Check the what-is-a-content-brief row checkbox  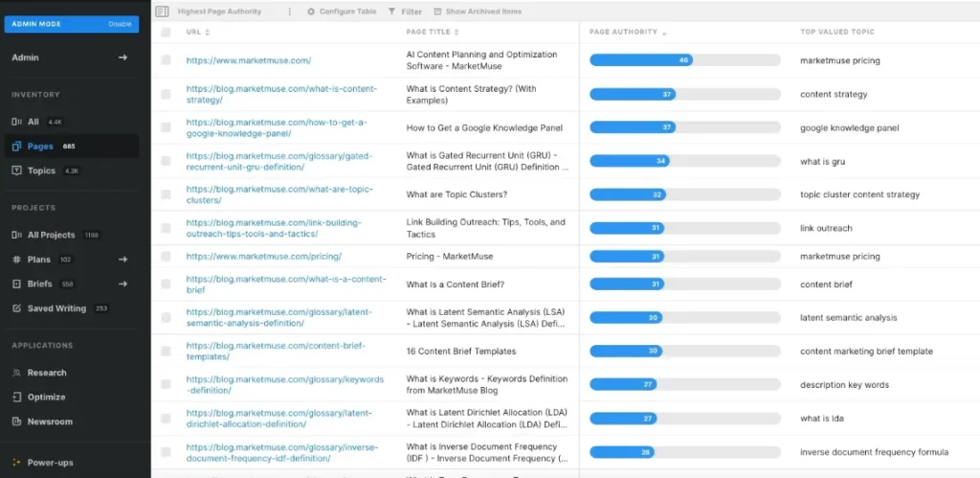tap(166, 285)
